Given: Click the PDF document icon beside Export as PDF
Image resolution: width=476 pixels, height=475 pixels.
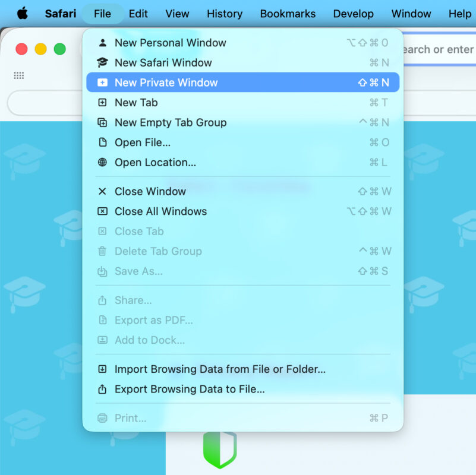Looking at the screenshot, I should [103, 320].
